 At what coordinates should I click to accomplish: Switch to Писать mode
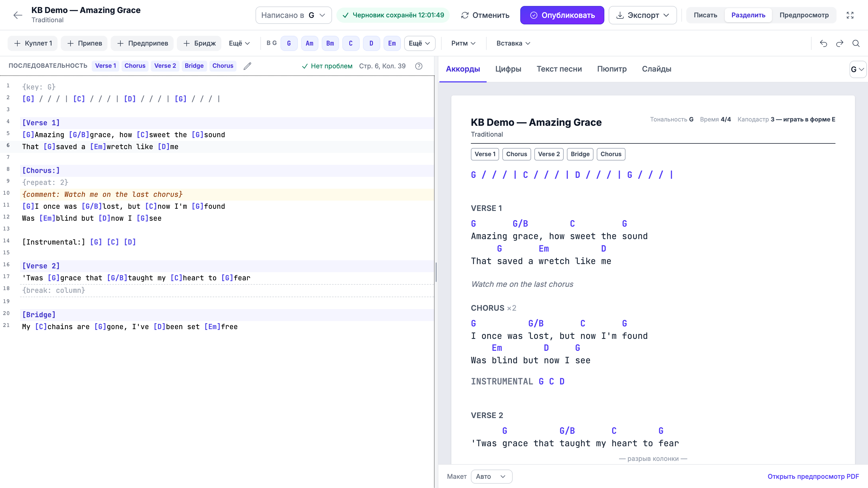click(x=705, y=15)
